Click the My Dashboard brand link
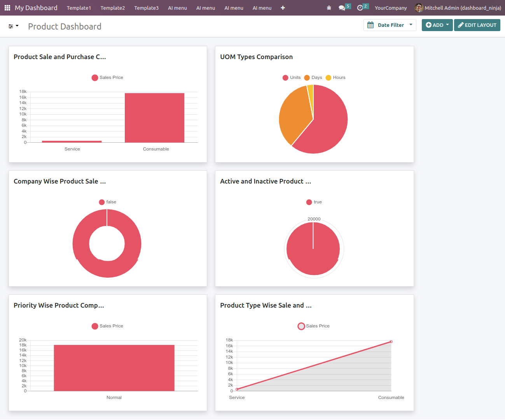 coord(36,8)
